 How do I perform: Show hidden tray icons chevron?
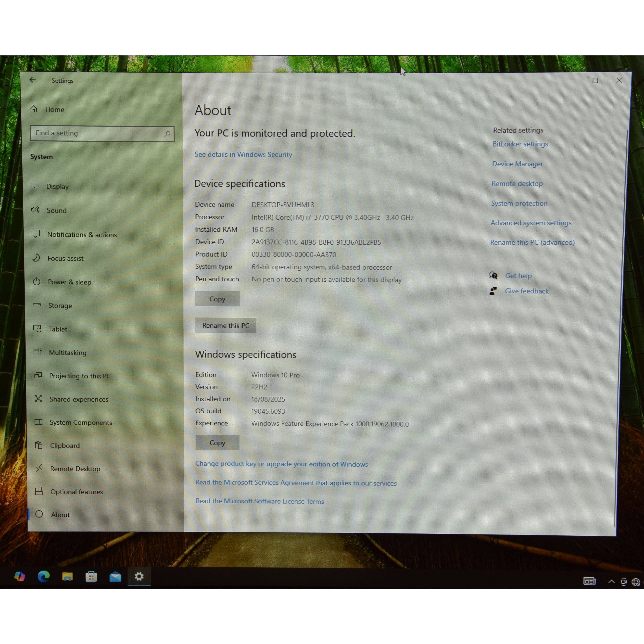click(611, 582)
